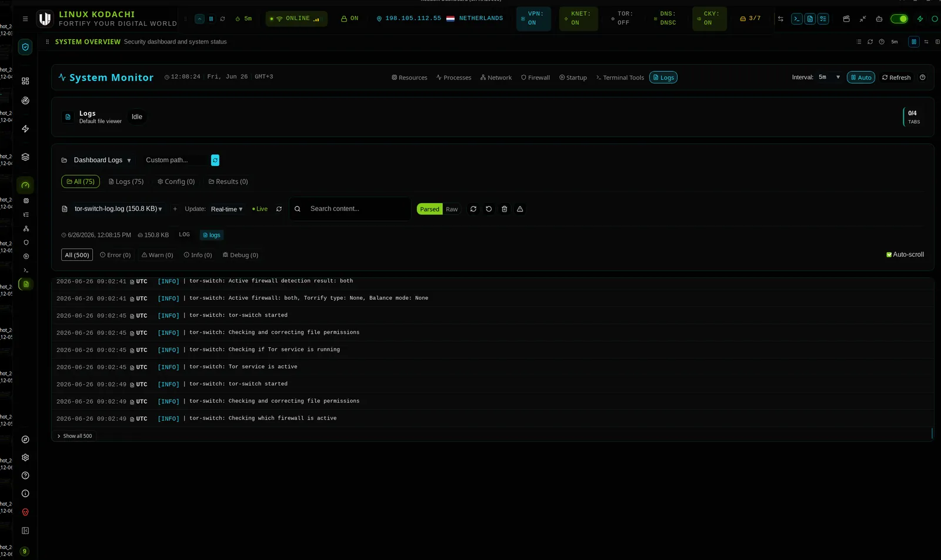Image resolution: width=941 pixels, height=560 pixels.
Task: Click the red skull icon in sidebar
Action: pyautogui.click(x=25, y=512)
